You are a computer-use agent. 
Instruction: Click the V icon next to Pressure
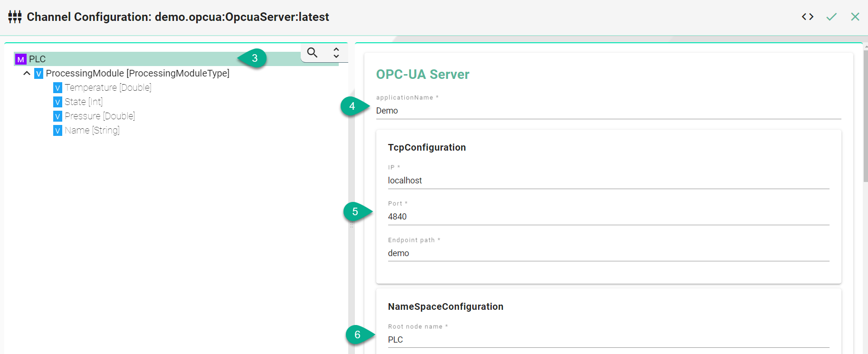57,116
